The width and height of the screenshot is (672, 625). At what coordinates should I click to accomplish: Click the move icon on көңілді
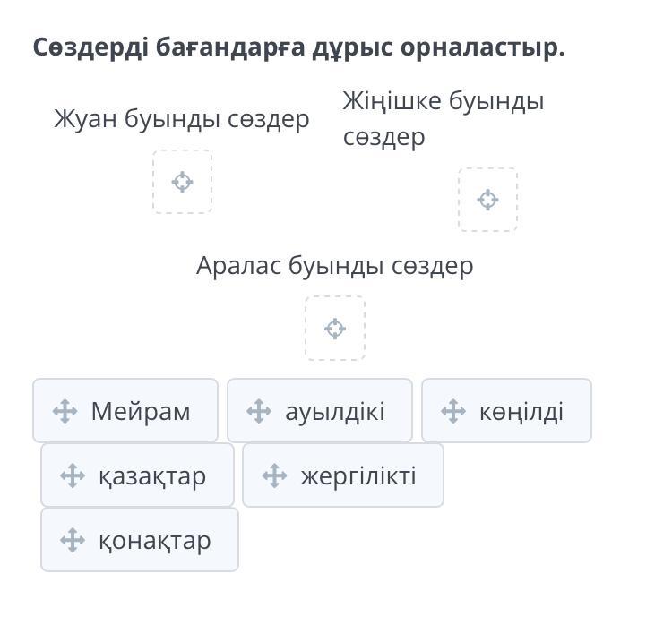[x=453, y=411]
